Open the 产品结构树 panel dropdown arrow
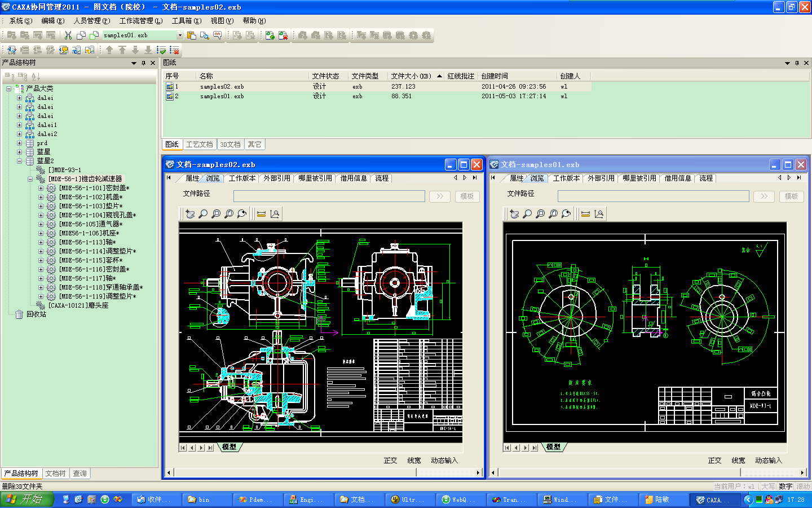 pos(134,63)
